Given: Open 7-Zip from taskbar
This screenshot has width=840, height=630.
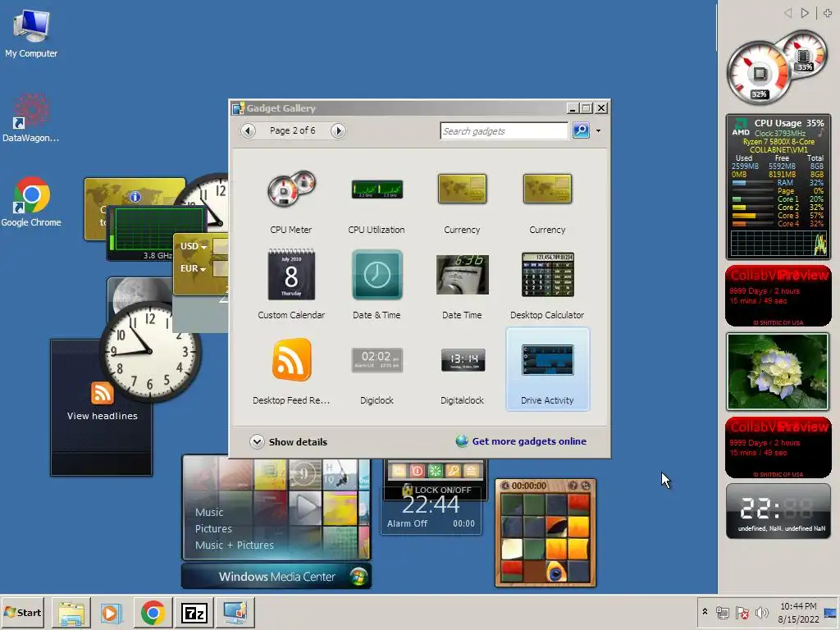Looking at the screenshot, I should pos(194,612).
